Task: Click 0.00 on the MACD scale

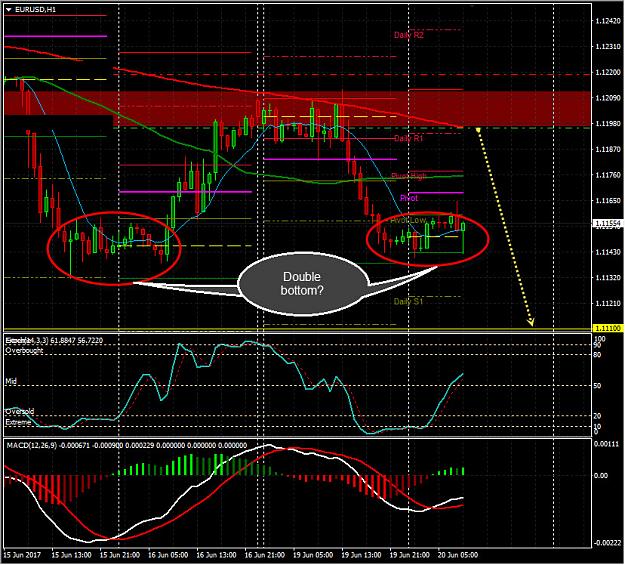Action: pyautogui.click(x=601, y=476)
